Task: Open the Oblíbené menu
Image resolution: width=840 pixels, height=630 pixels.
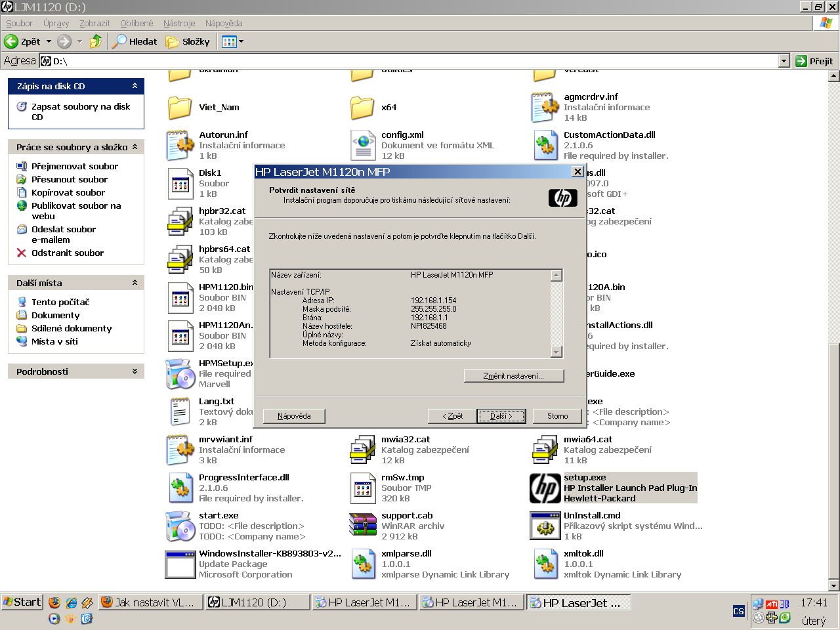Action: pos(136,23)
